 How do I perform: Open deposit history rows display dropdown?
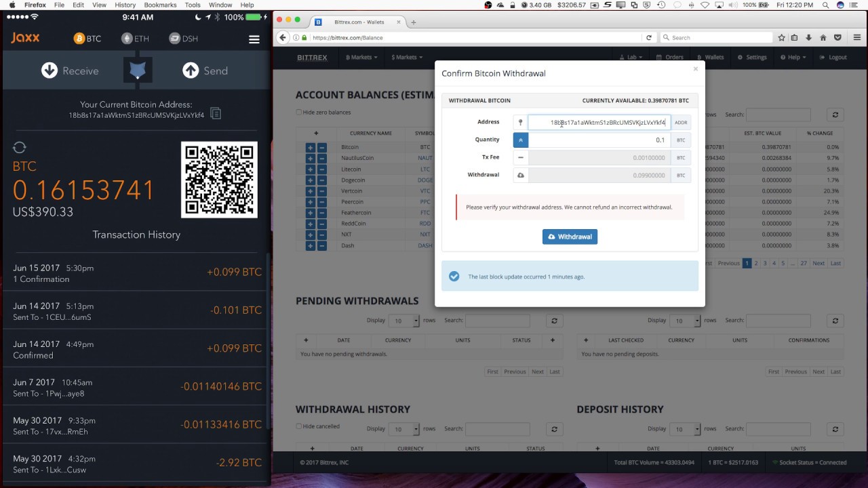coord(686,429)
